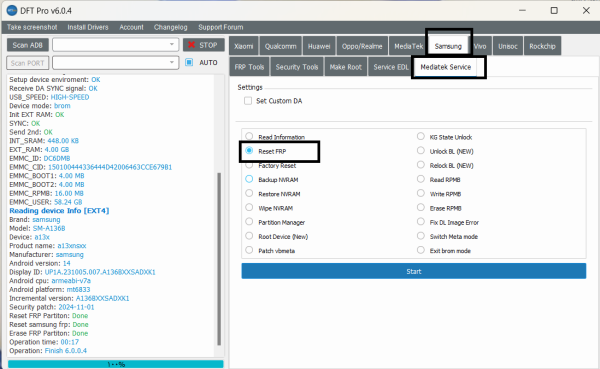
Task: Select Read RPMB radio option
Action: 421,179
